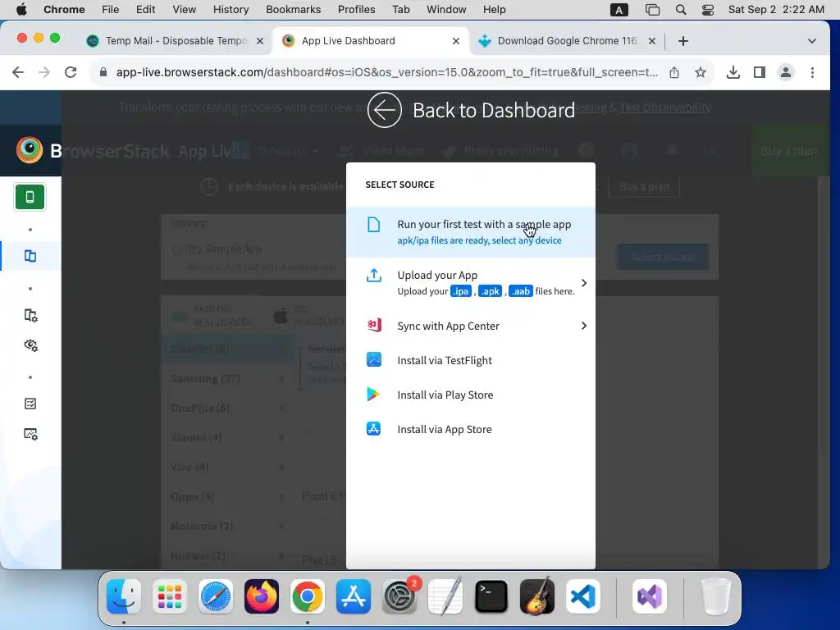Open the devices dashboard sidebar icon
The image size is (840, 630).
pyautogui.click(x=30, y=256)
